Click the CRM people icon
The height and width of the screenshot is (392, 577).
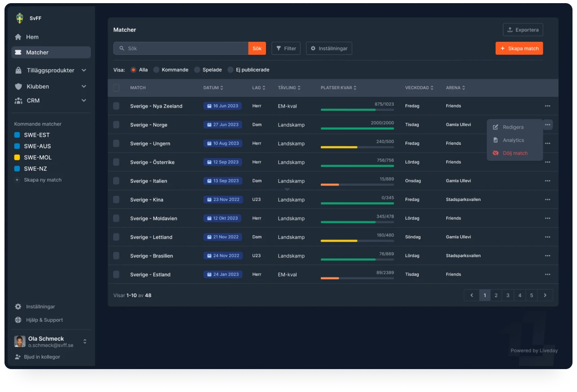(18, 101)
